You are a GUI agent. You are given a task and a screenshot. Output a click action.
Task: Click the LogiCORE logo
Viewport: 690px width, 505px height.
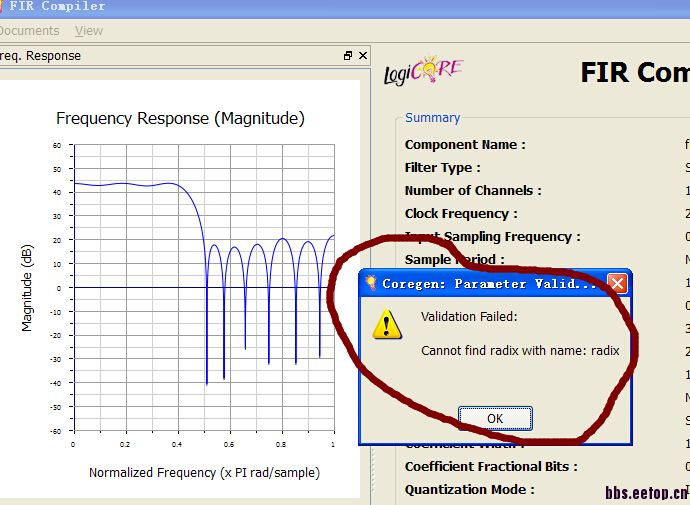pos(423,70)
